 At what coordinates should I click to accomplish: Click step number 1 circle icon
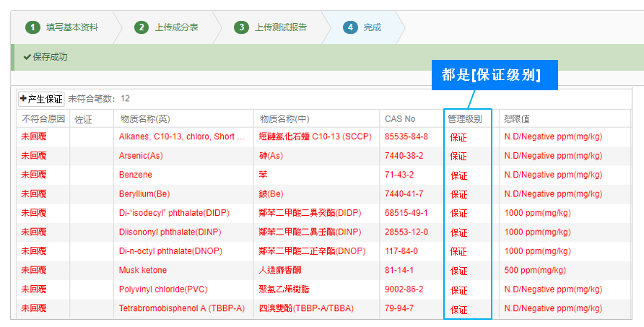(33, 27)
